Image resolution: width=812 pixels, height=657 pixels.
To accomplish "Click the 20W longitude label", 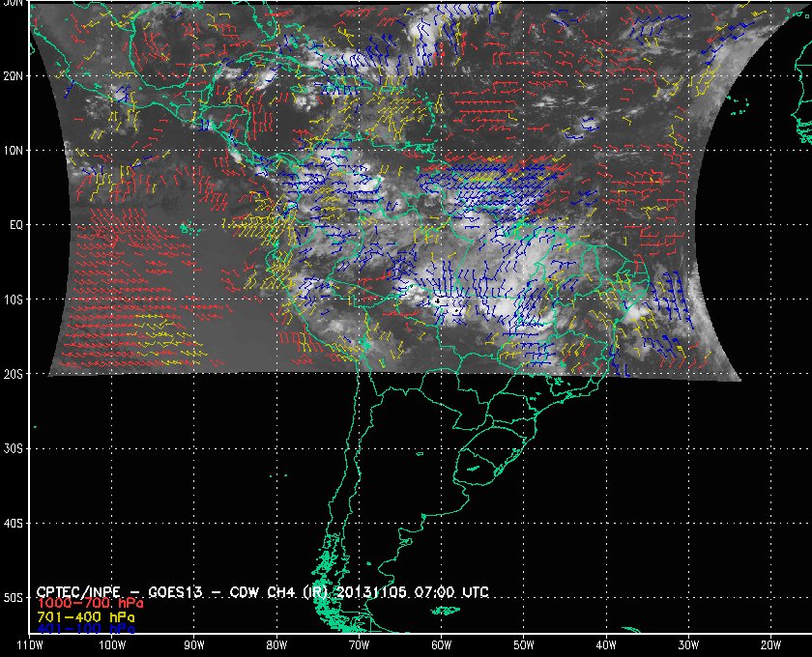I will click(770, 645).
